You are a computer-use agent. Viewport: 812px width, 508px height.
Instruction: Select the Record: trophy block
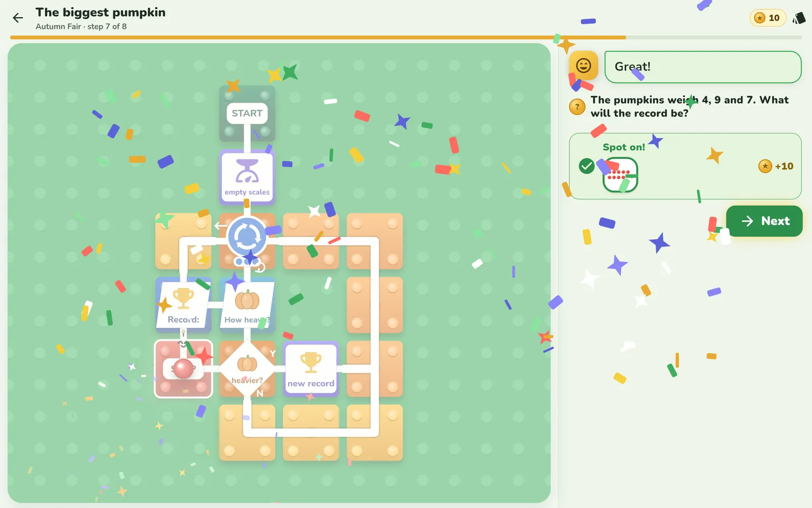tap(183, 305)
